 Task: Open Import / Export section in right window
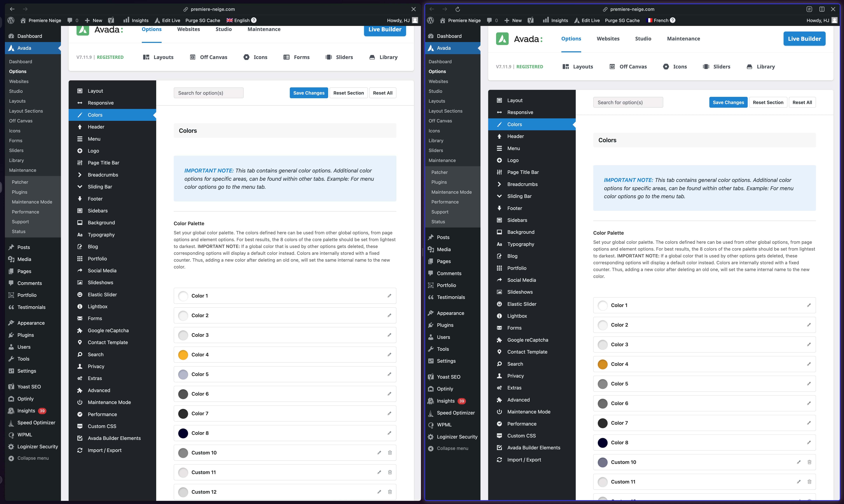click(x=532, y=460)
